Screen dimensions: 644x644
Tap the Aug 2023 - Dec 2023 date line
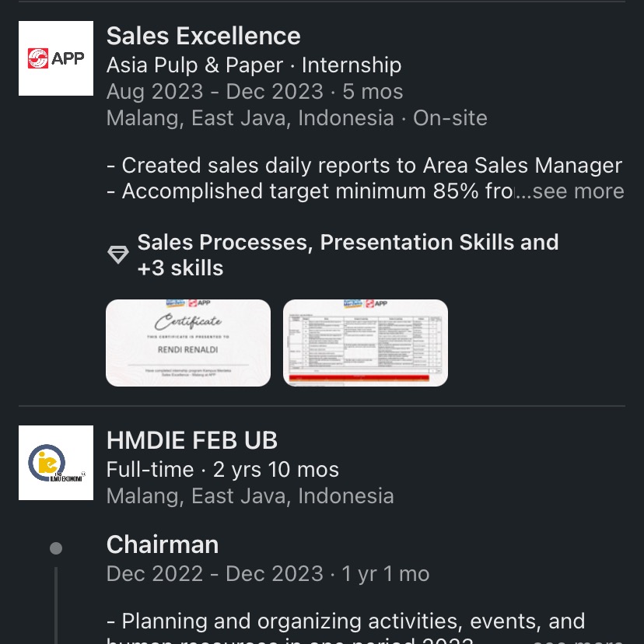254,92
